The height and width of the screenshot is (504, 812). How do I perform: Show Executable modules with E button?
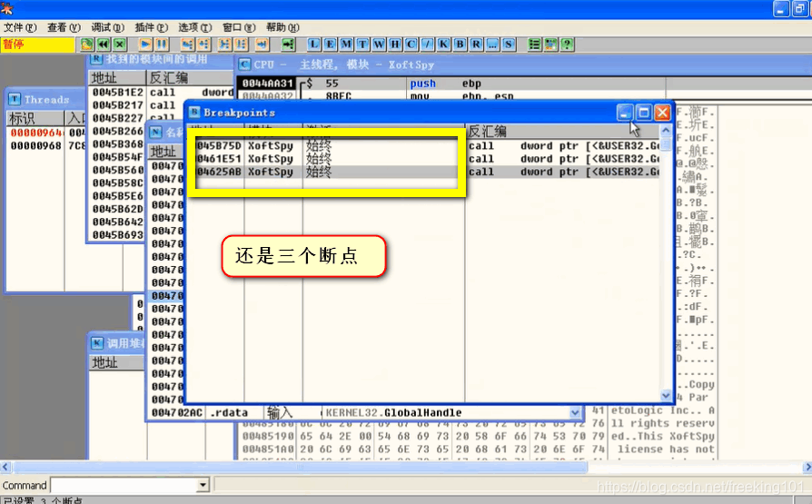point(330,44)
